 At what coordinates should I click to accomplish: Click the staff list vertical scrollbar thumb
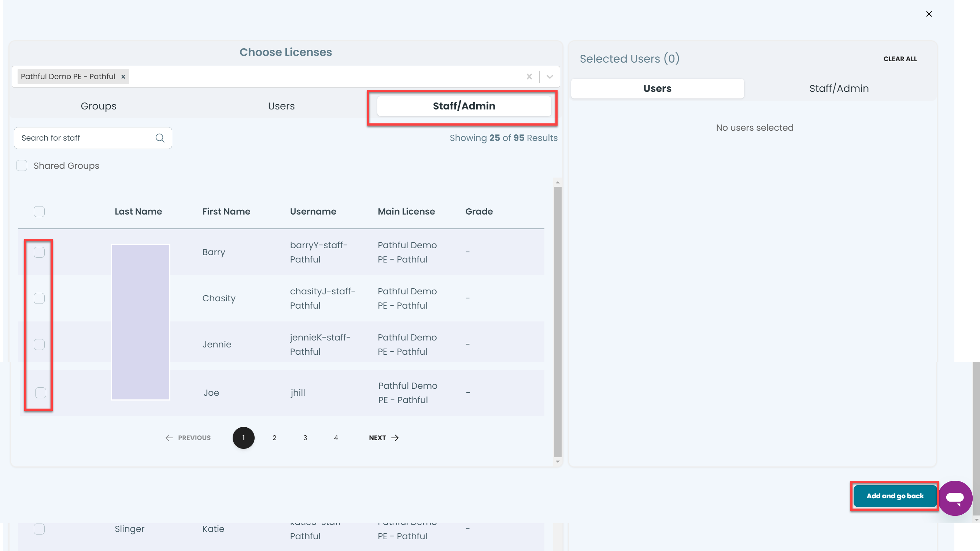(558, 322)
